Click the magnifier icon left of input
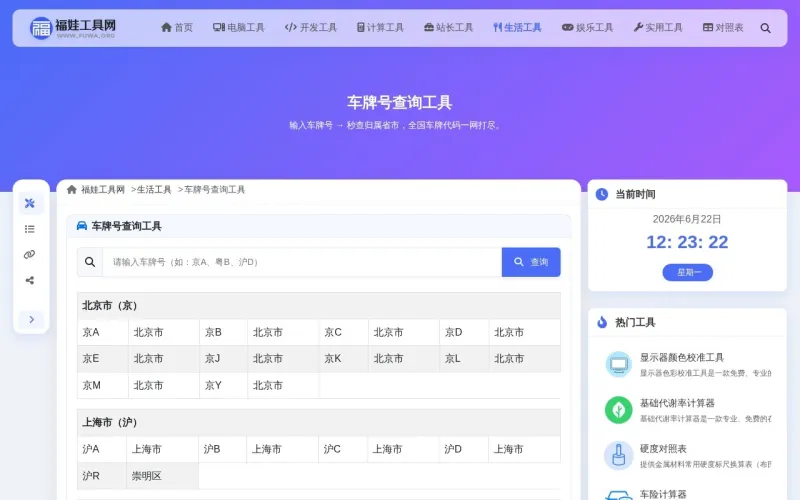The width and height of the screenshot is (800, 500). click(90, 262)
